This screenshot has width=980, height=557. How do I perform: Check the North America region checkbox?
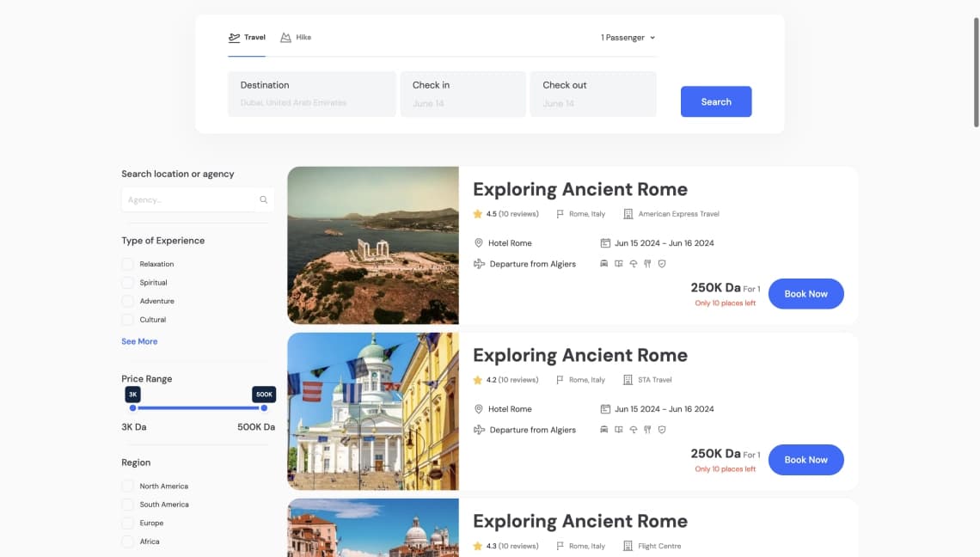pos(127,486)
